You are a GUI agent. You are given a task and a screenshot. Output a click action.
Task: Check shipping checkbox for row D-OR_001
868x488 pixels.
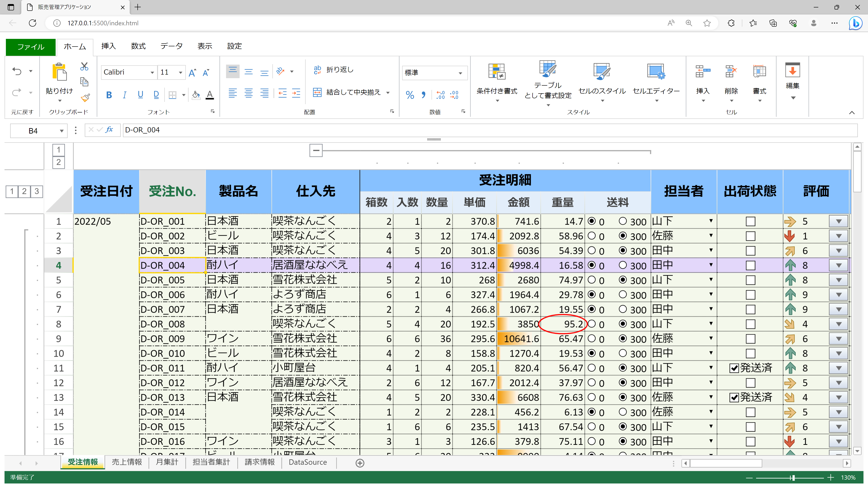tap(750, 221)
